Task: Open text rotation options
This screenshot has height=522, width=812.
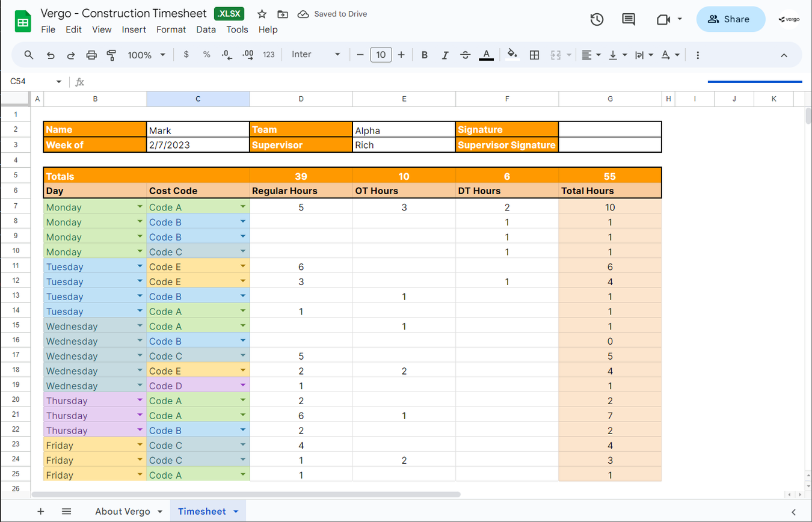Action: click(x=670, y=55)
